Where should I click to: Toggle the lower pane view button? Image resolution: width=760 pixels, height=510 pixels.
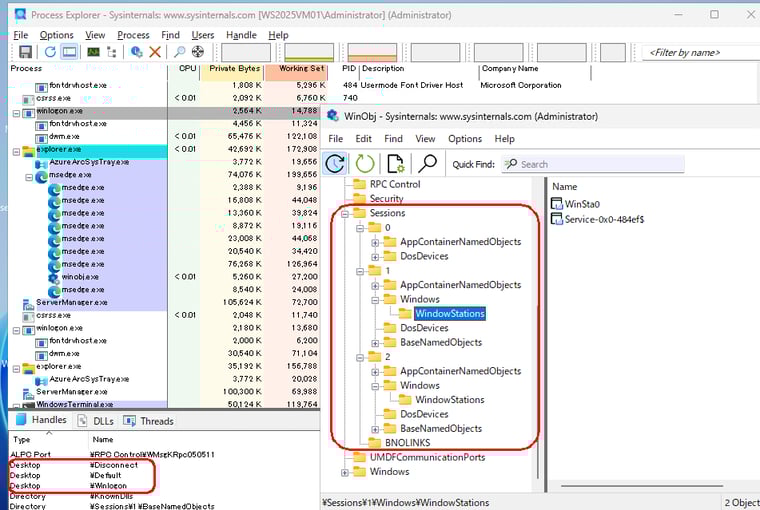(69, 52)
